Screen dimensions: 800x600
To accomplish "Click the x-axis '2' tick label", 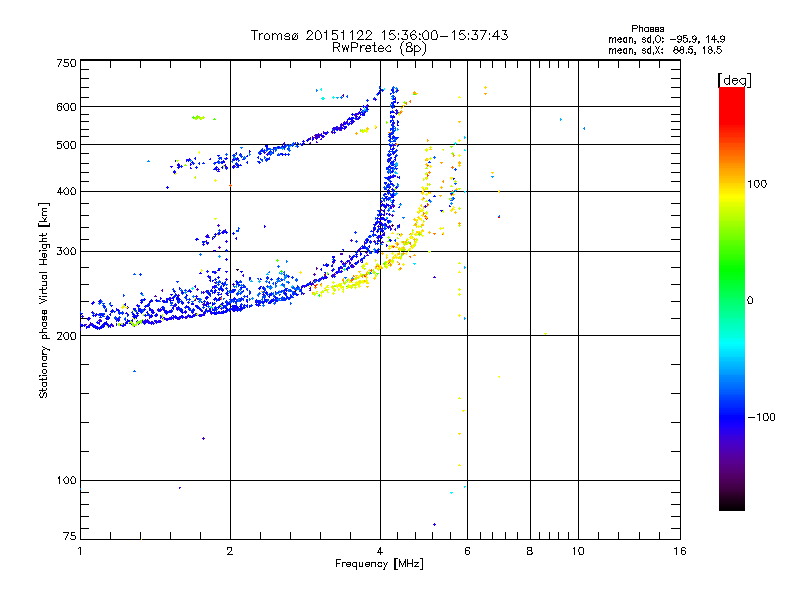I will pyautogui.click(x=230, y=551).
